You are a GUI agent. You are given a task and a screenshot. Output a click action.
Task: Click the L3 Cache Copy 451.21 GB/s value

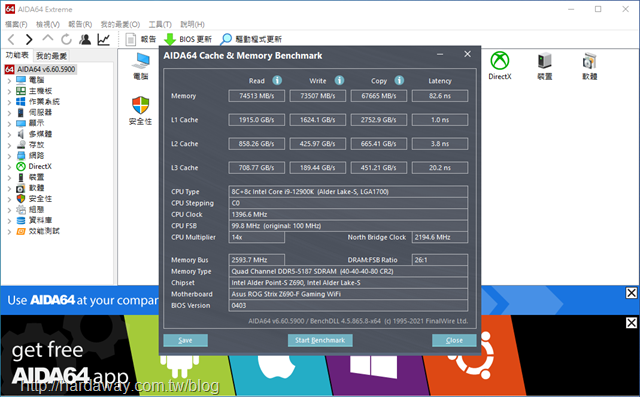pyautogui.click(x=378, y=168)
